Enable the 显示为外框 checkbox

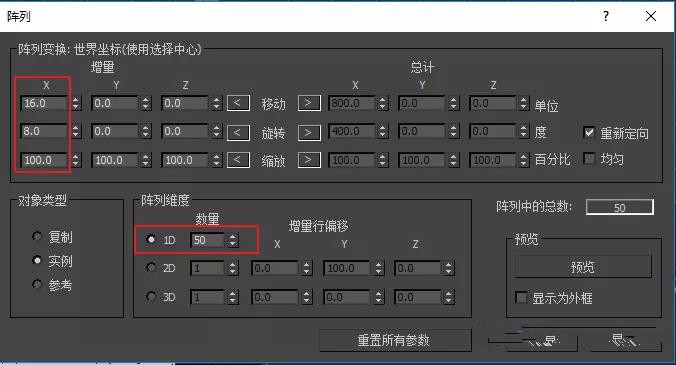[521, 297]
